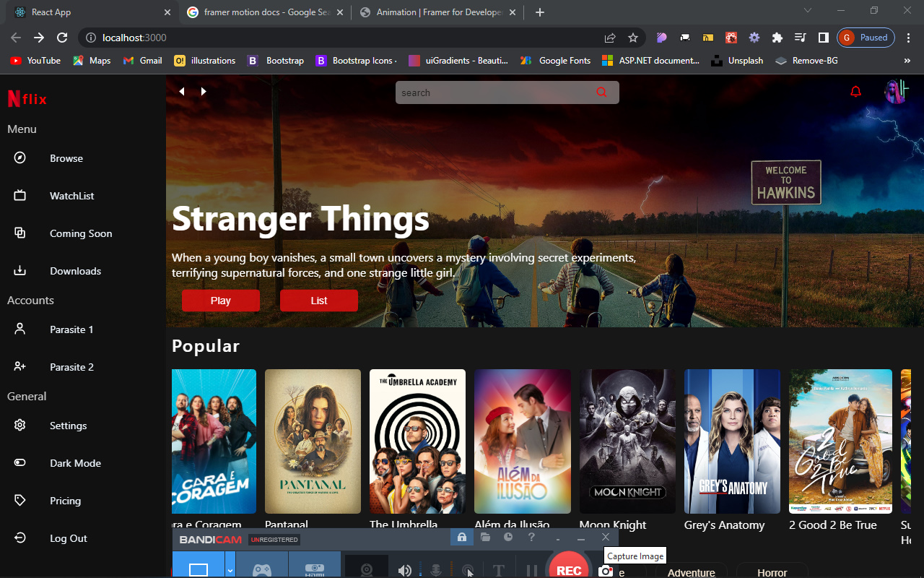The height and width of the screenshot is (578, 924).
Task: Open the Paused Google profile button
Action: (866, 38)
